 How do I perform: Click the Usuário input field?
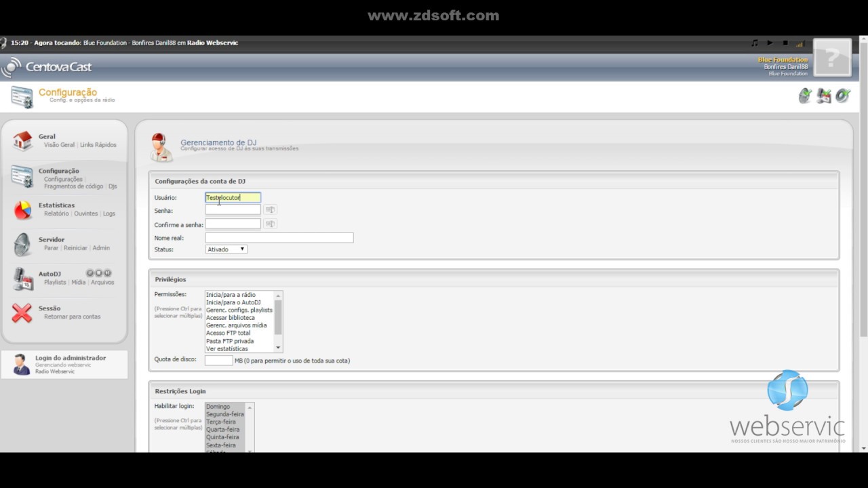tap(233, 198)
